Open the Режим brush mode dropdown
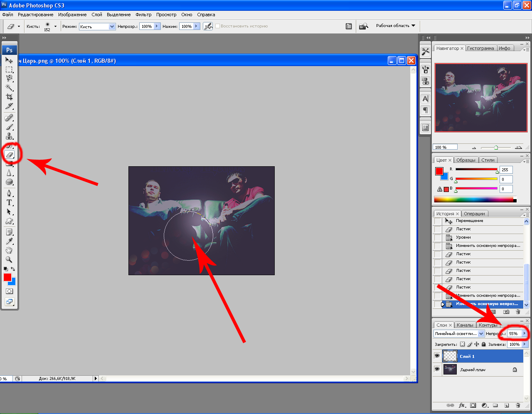The width and height of the screenshot is (532, 414). pyautogui.click(x=97, y=27)
